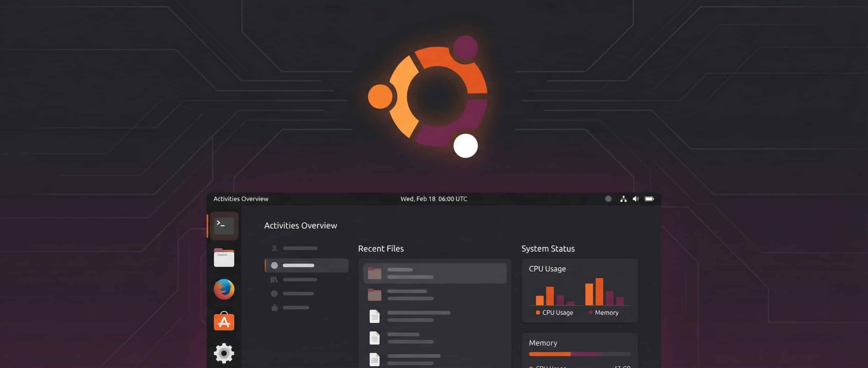Select the sidebar item with lock icon
Screen dimensions: 868x368
(291, 308)
